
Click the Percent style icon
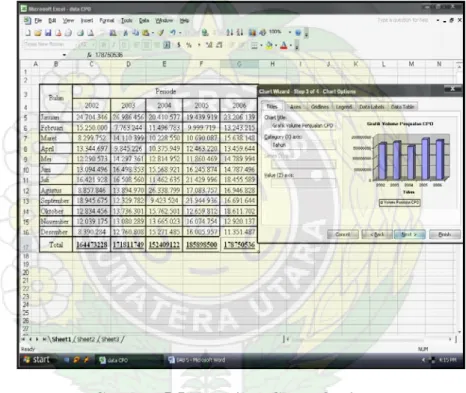(x=189, y=45)
